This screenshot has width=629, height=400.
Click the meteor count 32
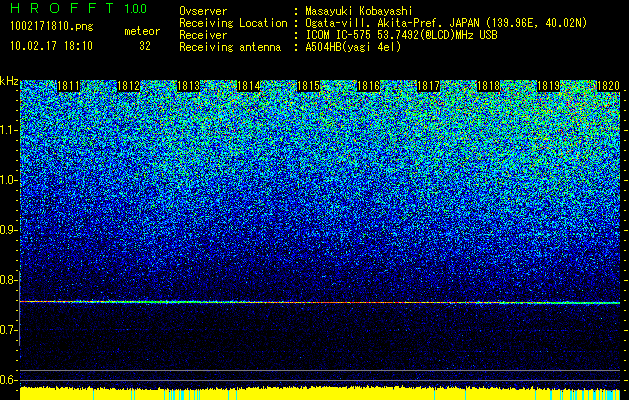145,46
